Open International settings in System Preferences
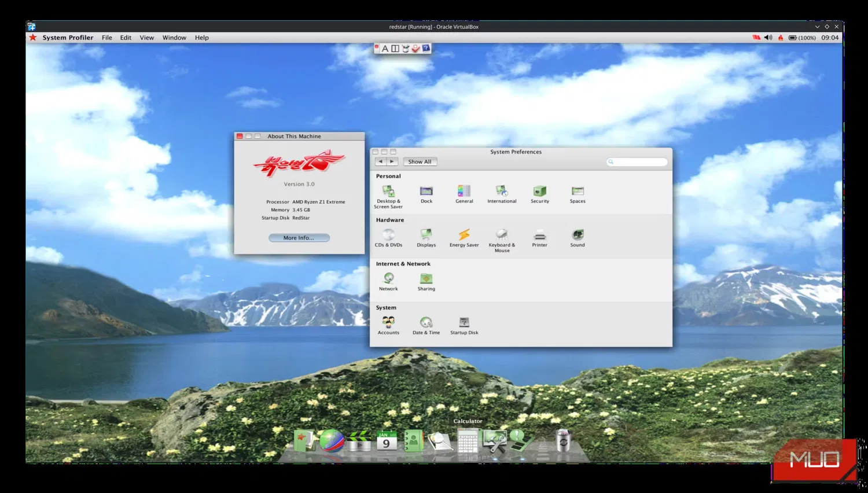Image resolution: width=868 pixels, height=493 pixels. 502,194
